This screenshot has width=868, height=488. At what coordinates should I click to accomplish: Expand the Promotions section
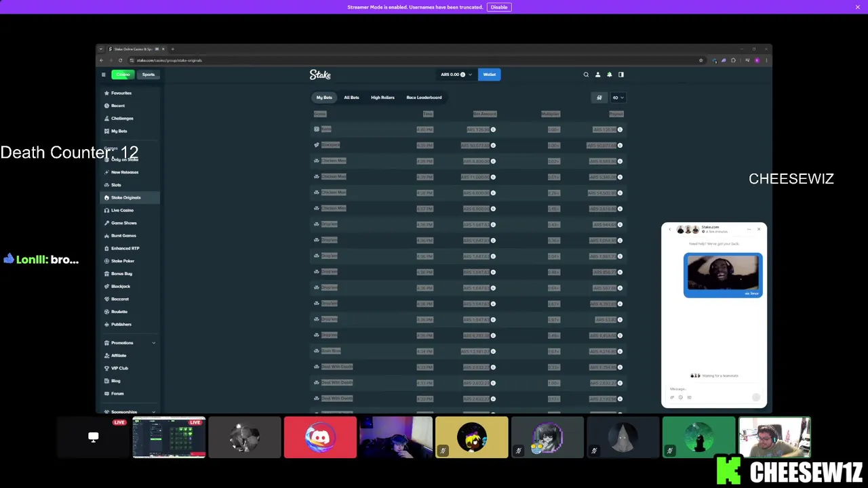tap(129, 343)
